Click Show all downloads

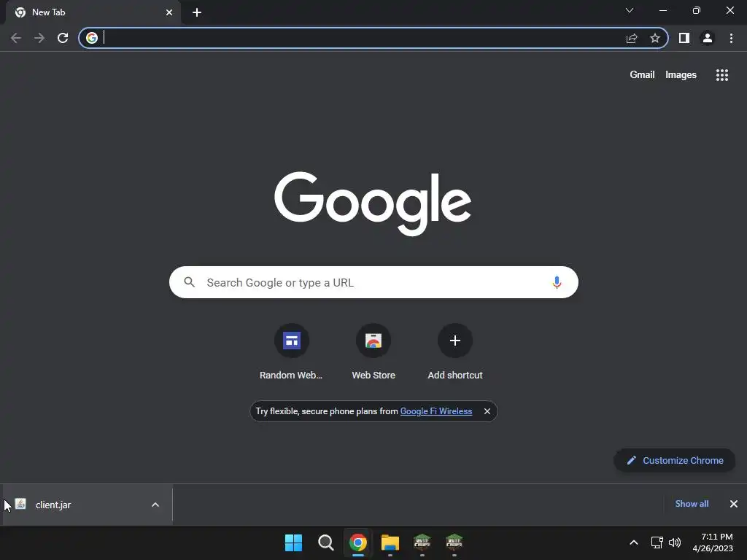click(692, 504)
